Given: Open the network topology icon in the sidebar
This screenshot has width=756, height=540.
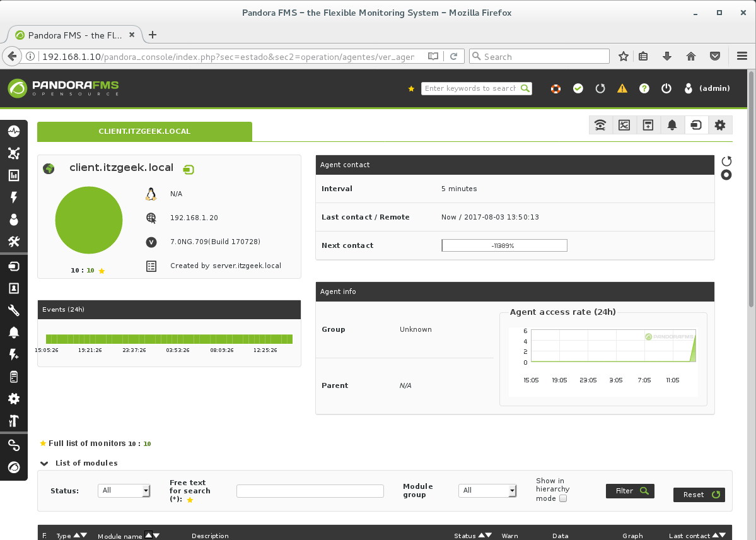Looking at the screenshot, I should point(14,153).
